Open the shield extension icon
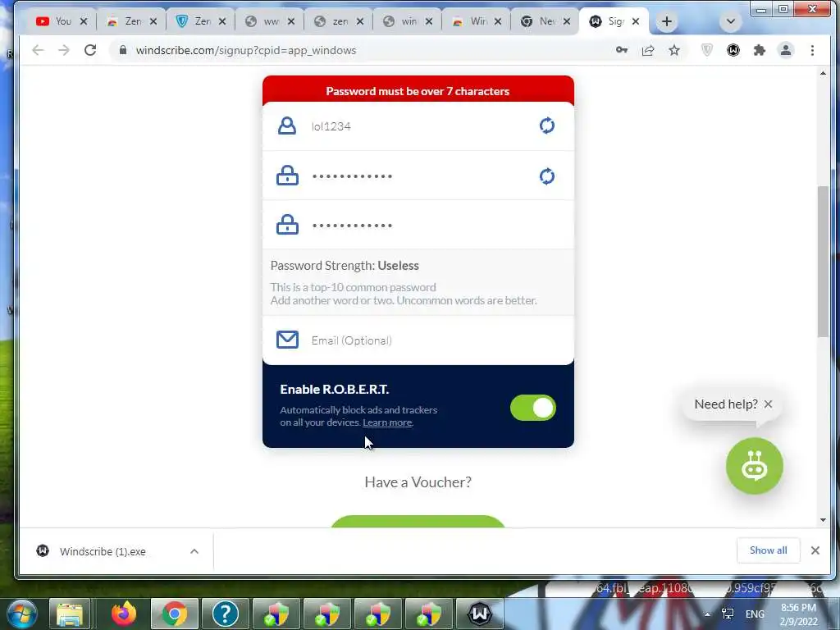The image size is (840, 630). 707,50
